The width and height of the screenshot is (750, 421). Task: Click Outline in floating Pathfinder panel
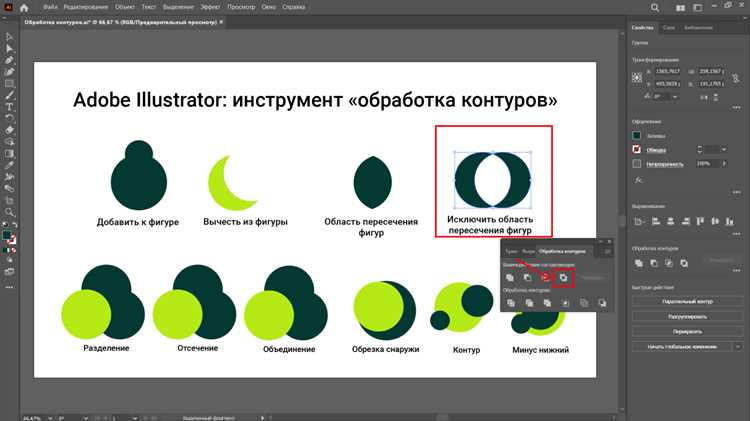[584, 303]
